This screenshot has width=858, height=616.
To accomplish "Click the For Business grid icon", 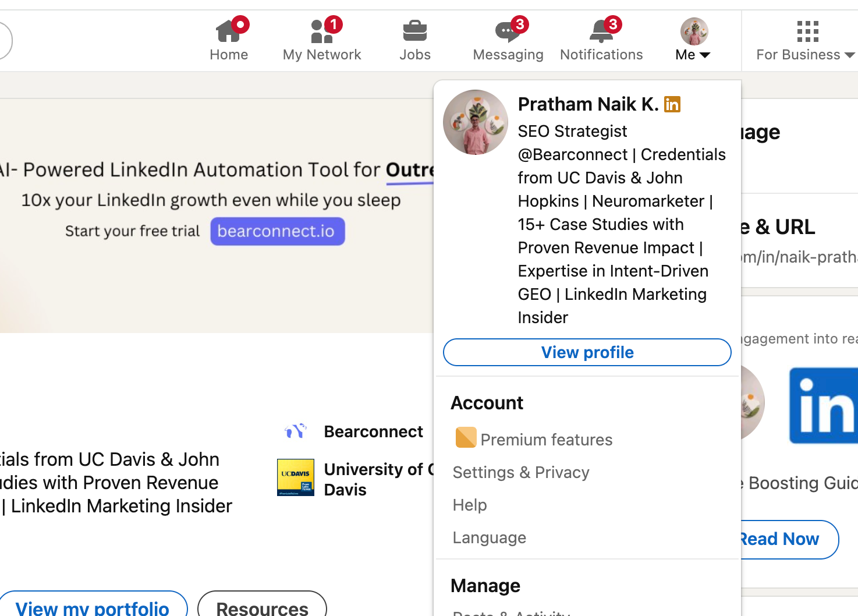I will coord(807,31).
